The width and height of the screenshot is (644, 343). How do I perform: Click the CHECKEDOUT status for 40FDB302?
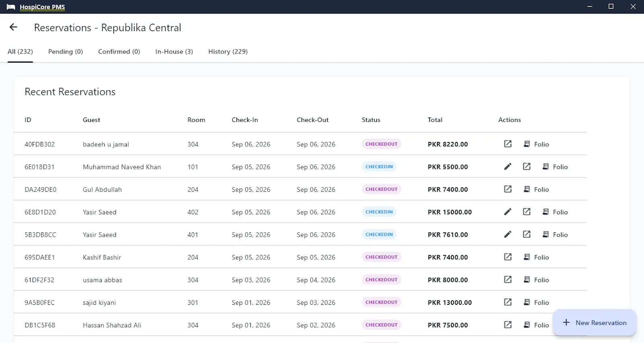coord(382,144)
